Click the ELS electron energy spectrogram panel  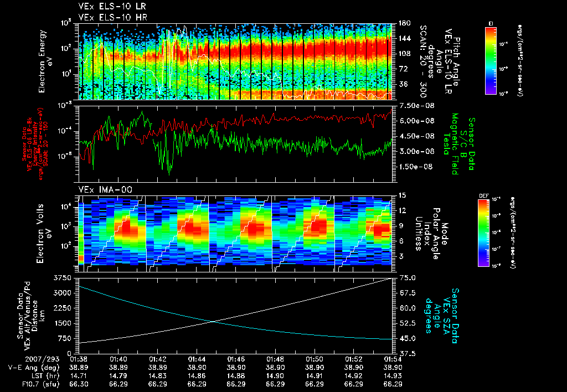click(235, 61)
